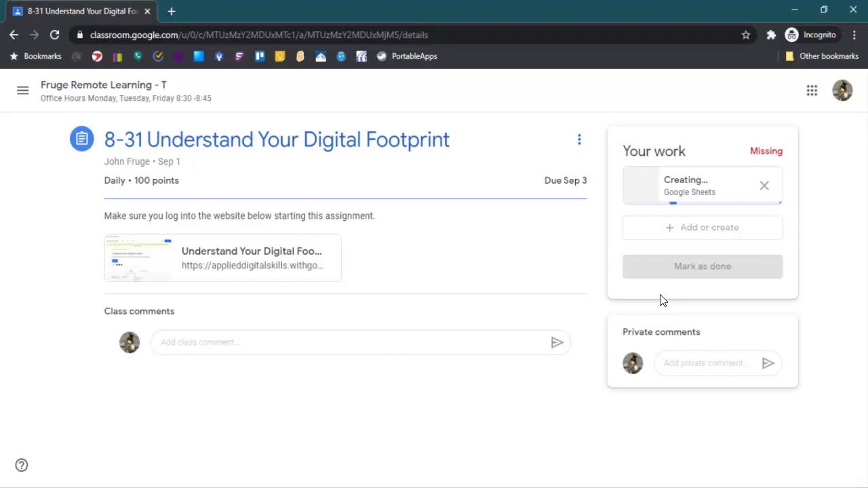This screenshot has height=488, width=868.
Task: Open the help question mark icon
Action: 22,465
